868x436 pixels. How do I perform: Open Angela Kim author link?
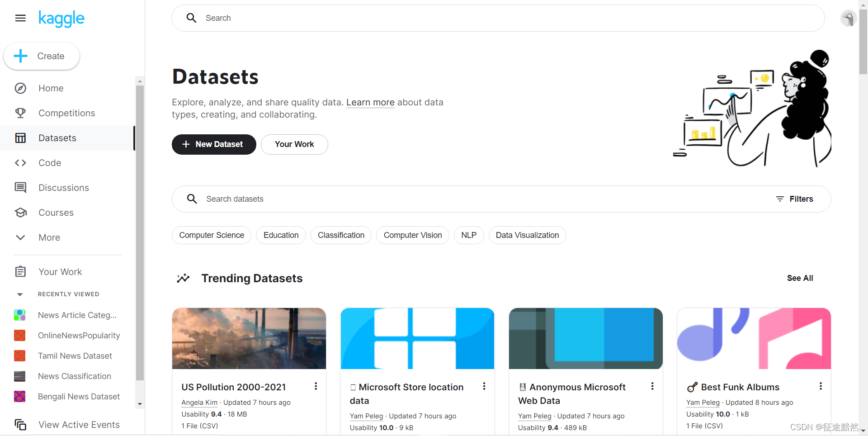tap(199, 403)
